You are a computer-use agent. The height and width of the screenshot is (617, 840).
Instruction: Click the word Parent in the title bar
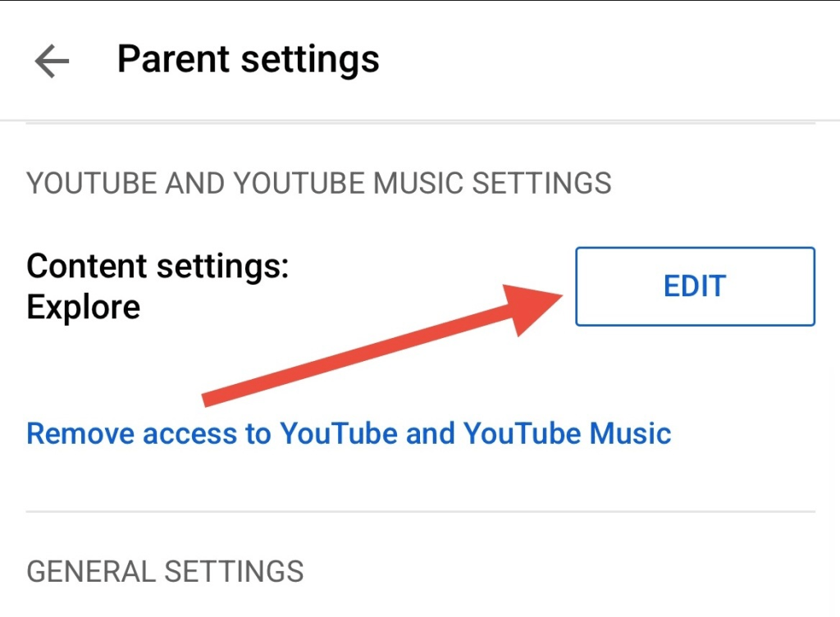coord(169,59)
